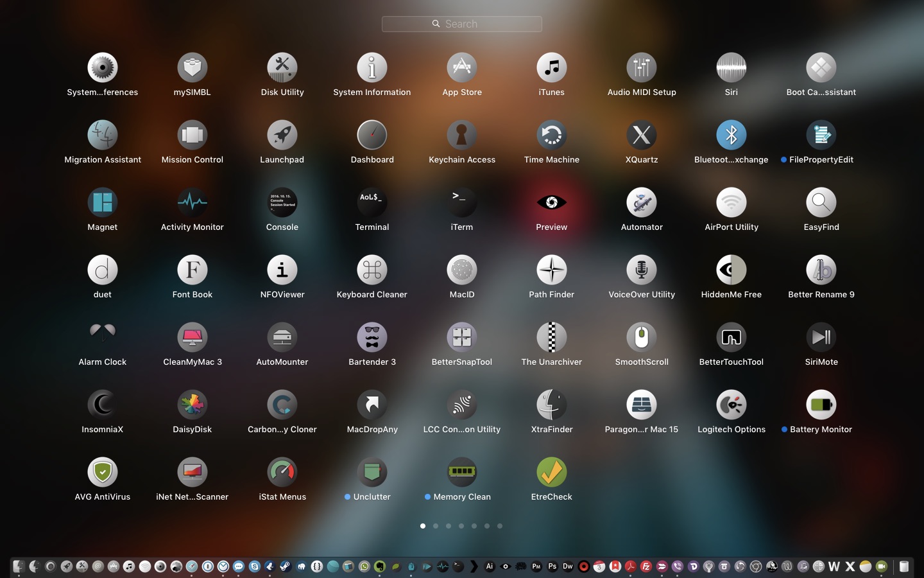
Task: Launch MacID
Action: pyautogui.click(x=462, y=270)
